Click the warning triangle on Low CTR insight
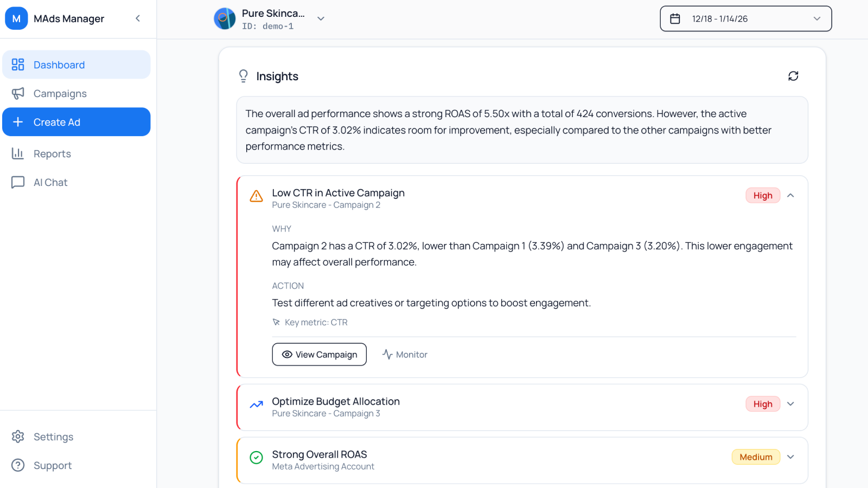This screenshot has height=488, width=868. (256, 196)
